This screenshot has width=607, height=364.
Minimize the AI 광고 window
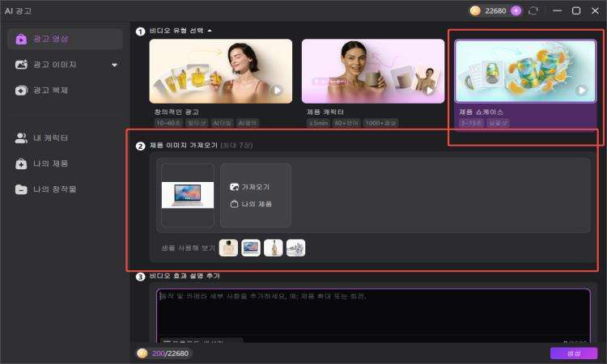557,11
